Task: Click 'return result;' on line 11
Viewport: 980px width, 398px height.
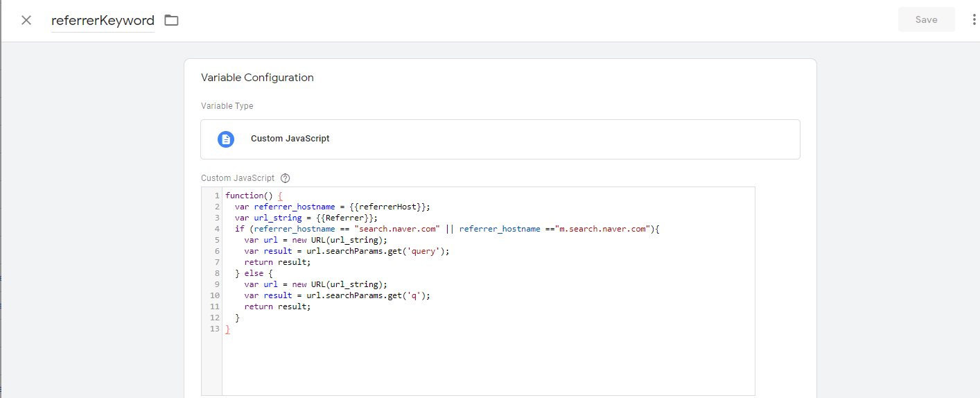Action: [x=277, y=306]
